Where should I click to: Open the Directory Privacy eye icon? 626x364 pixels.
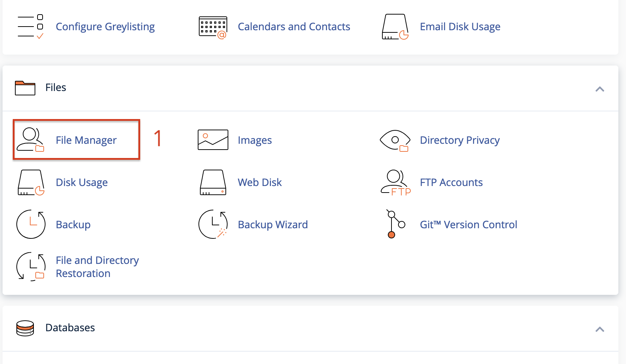coord(395,141)
